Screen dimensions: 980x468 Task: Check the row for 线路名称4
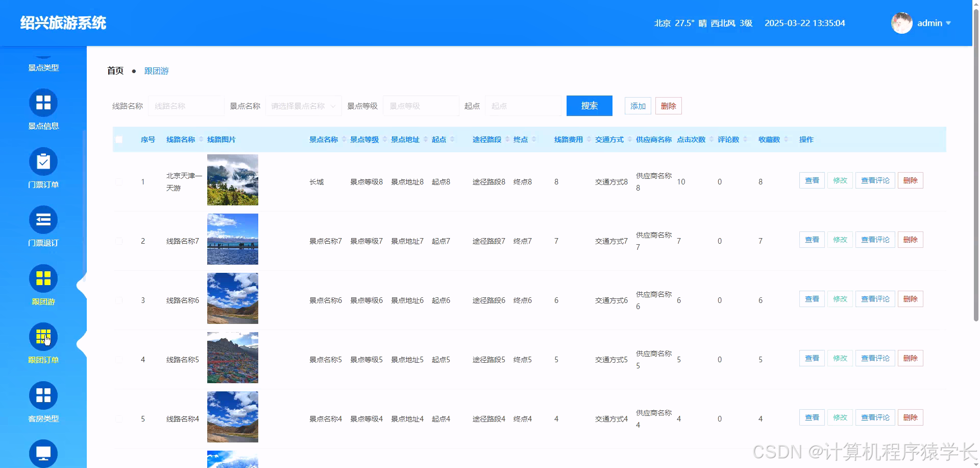pos(119,419)
